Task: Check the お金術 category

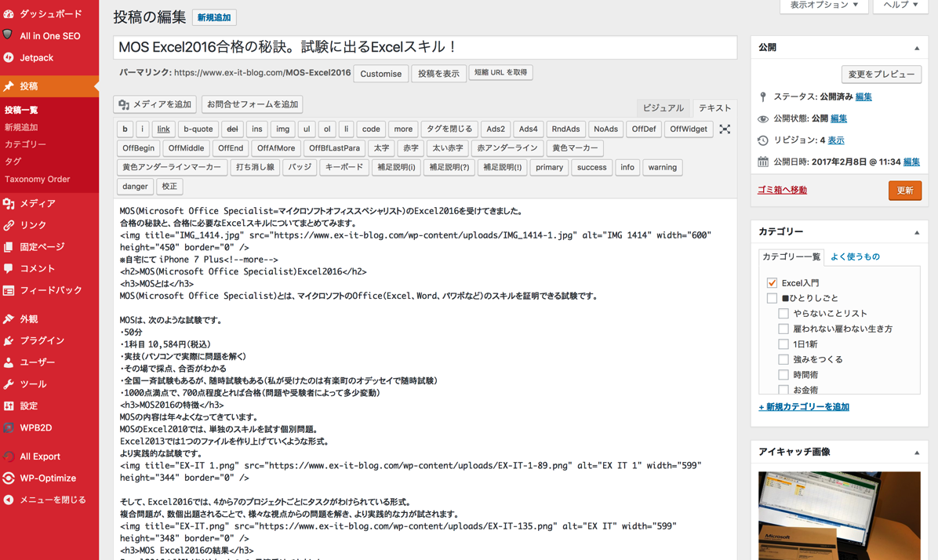Action: [783, 390]
